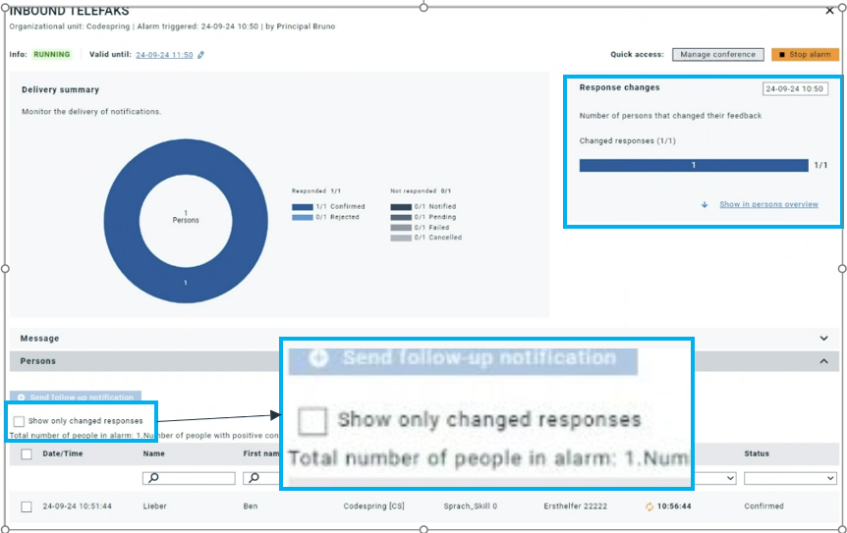
Task: Stop the running alarm
Action: (805, 55)
